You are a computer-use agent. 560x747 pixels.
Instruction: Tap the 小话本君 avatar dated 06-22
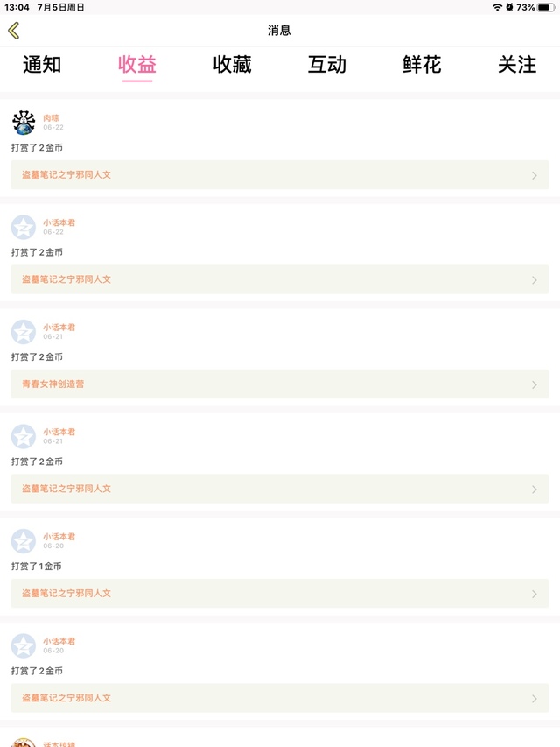tap(24, 227)
